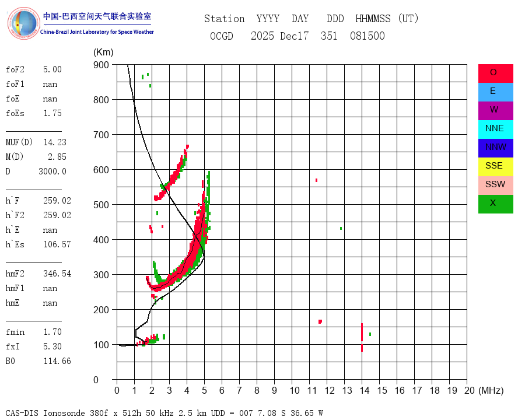Screen dimensions: 525x420
Task: Click the hmF2 value 346.54
Action: (x=57, y=274)
